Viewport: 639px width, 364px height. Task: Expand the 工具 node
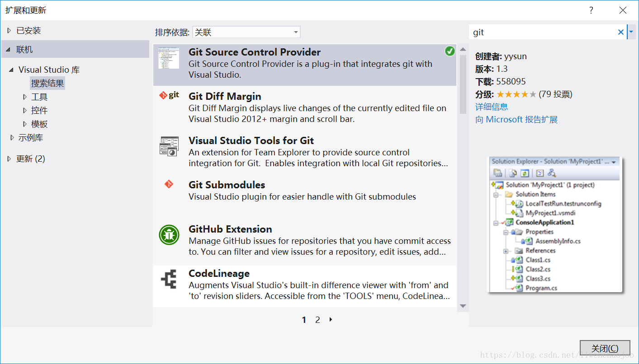25,97
